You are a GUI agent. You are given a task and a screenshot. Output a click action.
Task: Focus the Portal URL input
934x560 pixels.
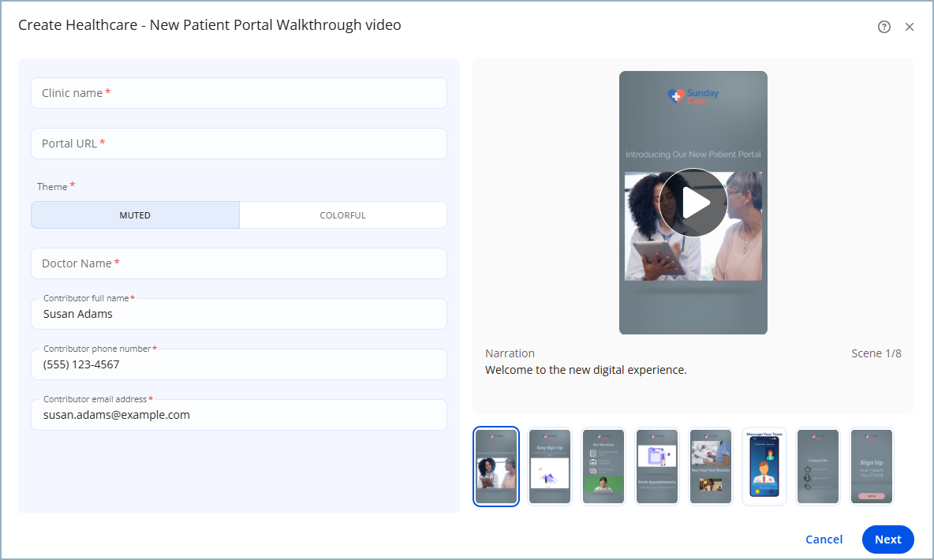(238, 144)
